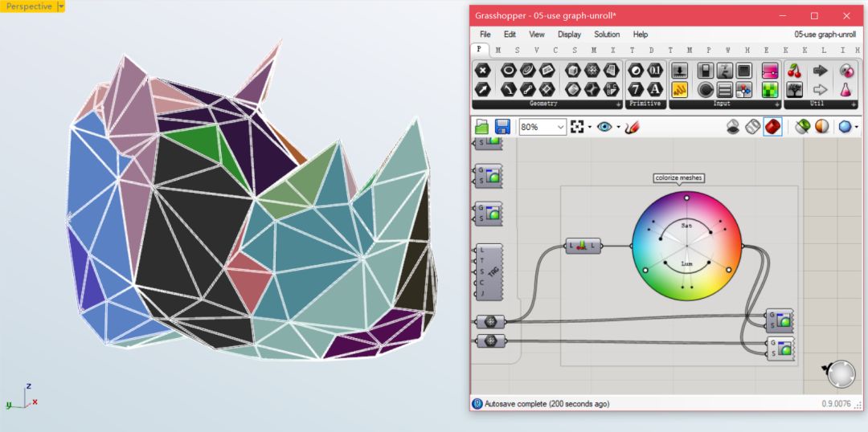This screenshot has width=868, height=432.
Task: Select the Rectangle parameter icon
Action: click(x=547, y=89)
